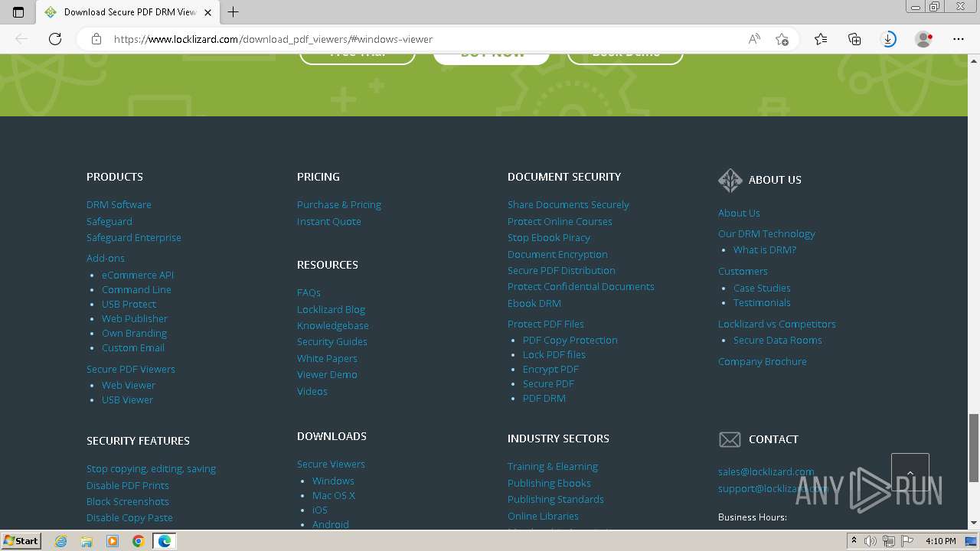Click the taskbar clock 4:10 PM
Screen dimensions: 980x551
pyautogui.click(x=940, y=541)
